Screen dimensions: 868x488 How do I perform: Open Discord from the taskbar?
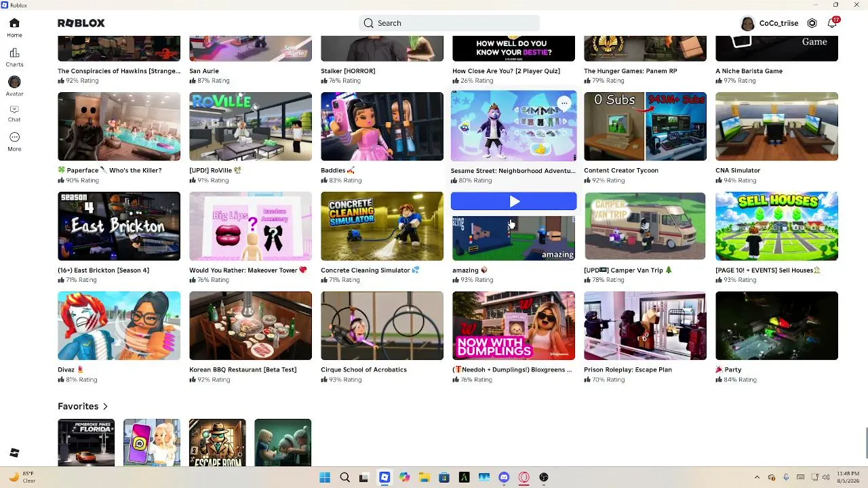(x=504, y=478)
